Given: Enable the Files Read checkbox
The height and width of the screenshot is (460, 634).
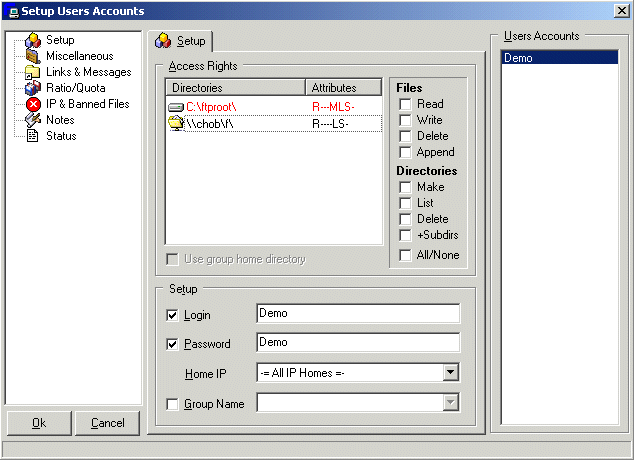Looking at the screenshot, I should click(x=406, y=104).
